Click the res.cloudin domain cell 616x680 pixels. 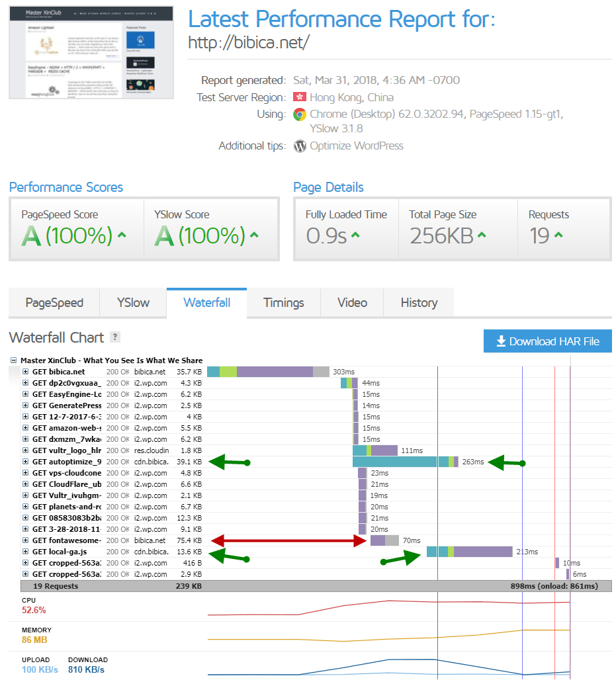(152, 450)
